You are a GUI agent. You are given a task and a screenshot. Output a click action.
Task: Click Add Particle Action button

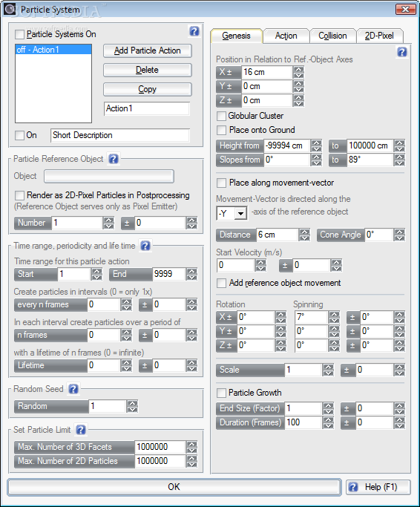[148, 50]
